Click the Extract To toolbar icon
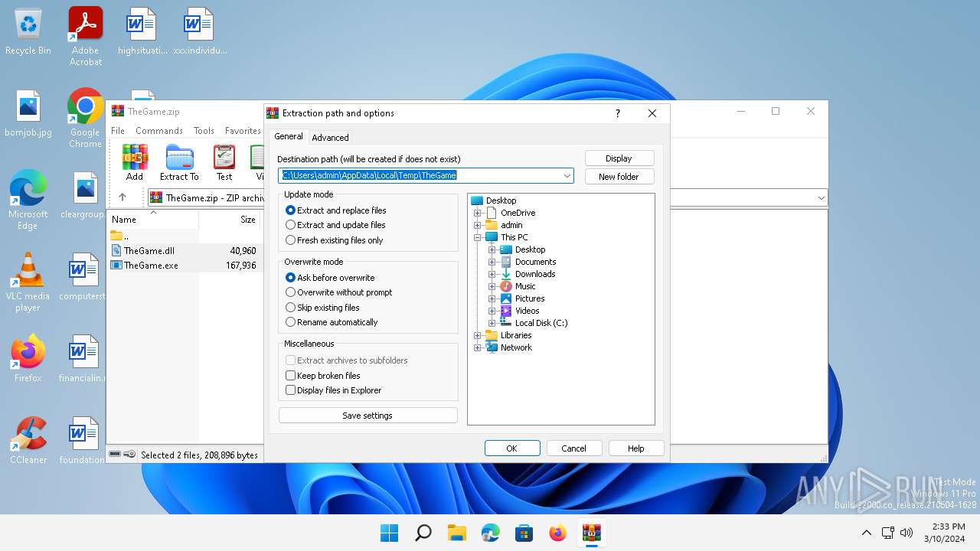Image resolution: width=980 pixels, height=551 pixels. coord(179,162)
